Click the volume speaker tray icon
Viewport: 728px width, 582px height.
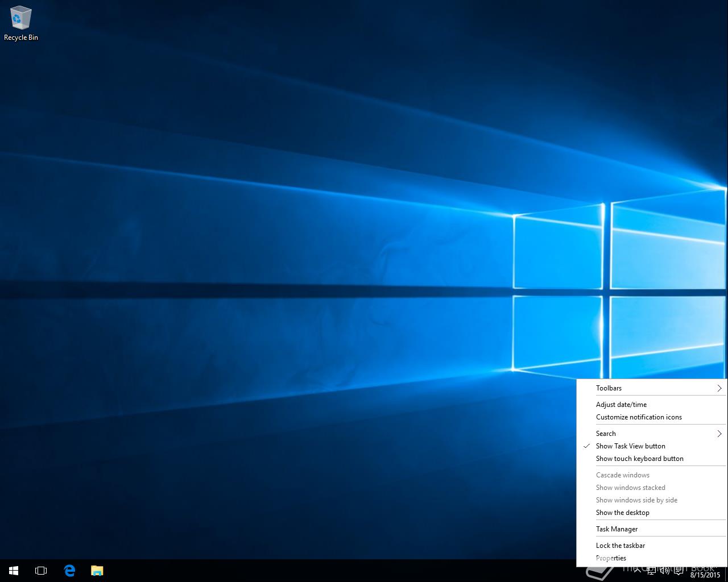coord(665,570)
